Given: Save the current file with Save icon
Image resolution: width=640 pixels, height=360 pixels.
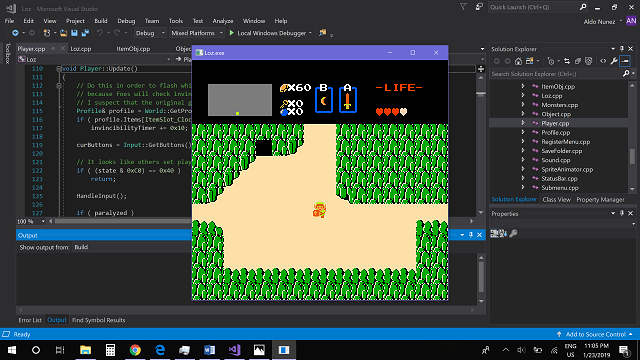Looking at the screenshot, I should [x=74, y=33].
